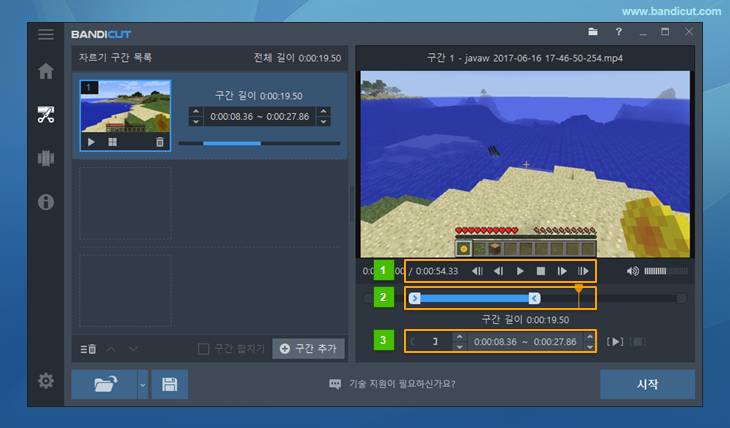Decrease end time in segment list
Screen dimensions: 730x428
[324, 121]
